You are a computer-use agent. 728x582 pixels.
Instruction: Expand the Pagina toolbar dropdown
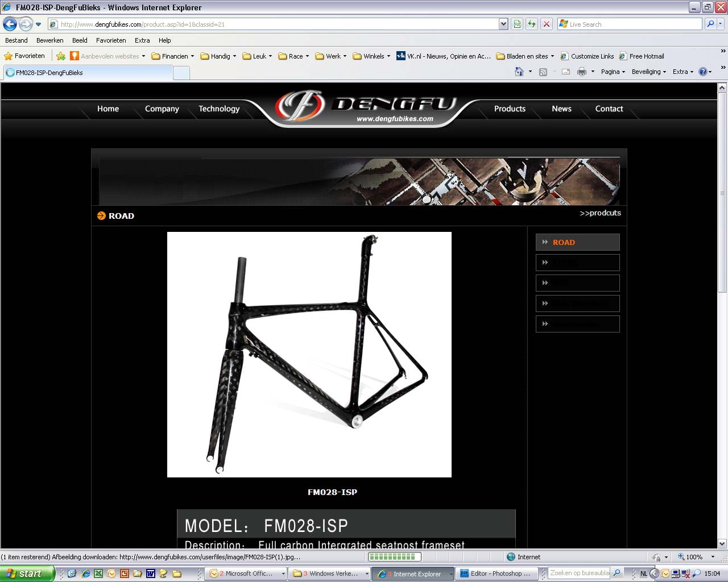613,72
